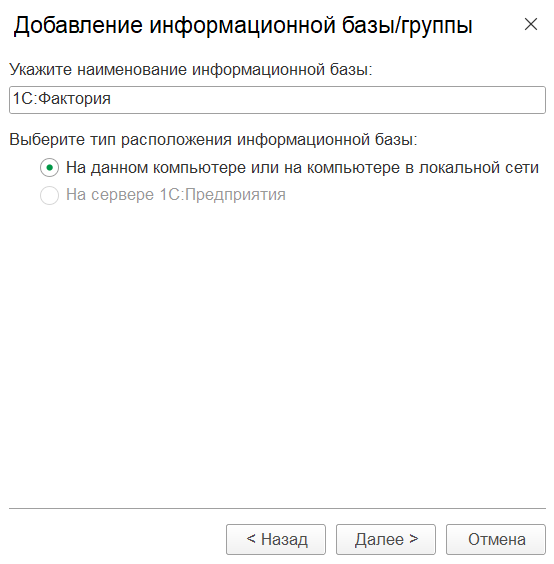
Task: Place cursor after Фактория in name field
Action: (x=112, y=100)
